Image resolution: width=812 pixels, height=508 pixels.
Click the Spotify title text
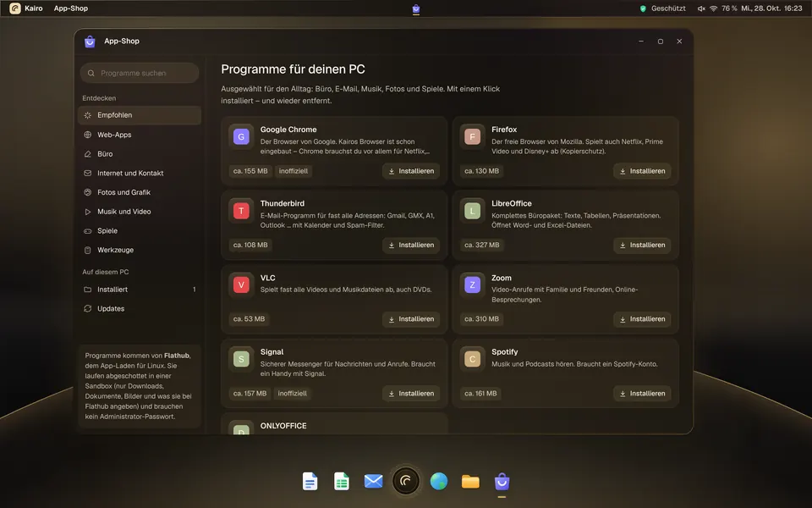(x=504, y=352)
